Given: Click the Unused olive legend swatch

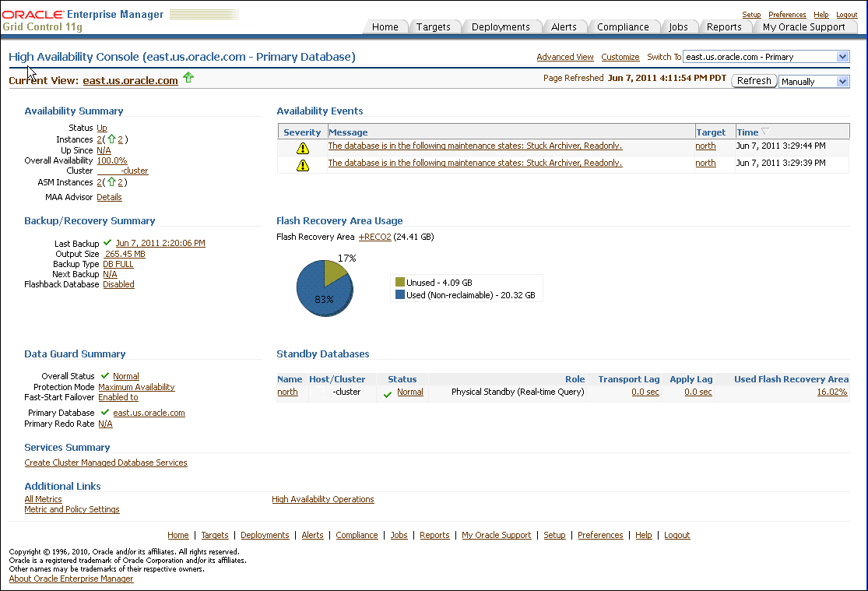Looking at the screenshot, I should coord(400,283).
